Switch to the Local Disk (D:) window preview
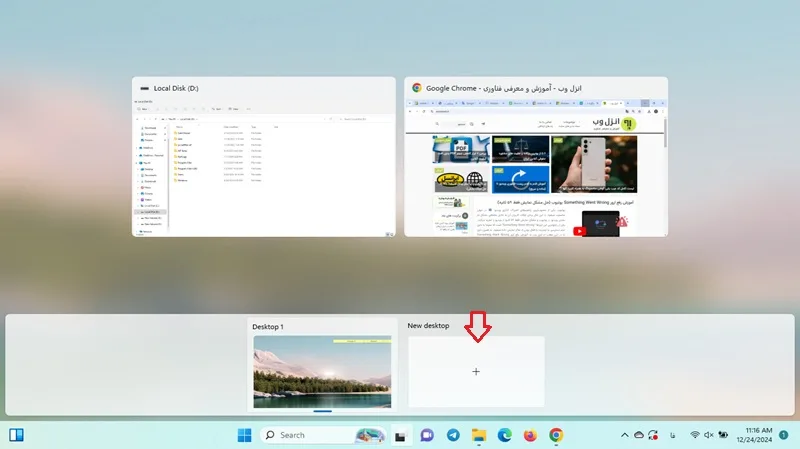Screen dimensions: 800x449 pyautogui.click(x=264, y=157)
